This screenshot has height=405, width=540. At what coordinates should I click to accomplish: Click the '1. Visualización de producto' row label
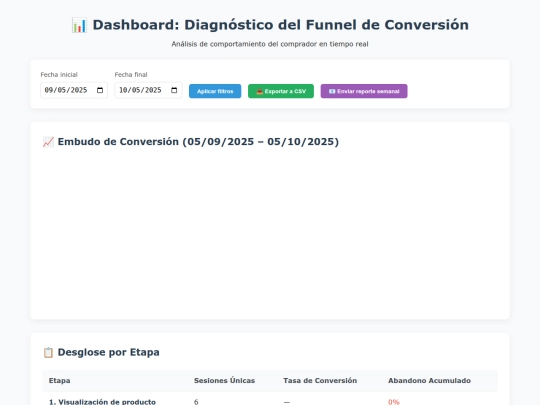[102, 402]
